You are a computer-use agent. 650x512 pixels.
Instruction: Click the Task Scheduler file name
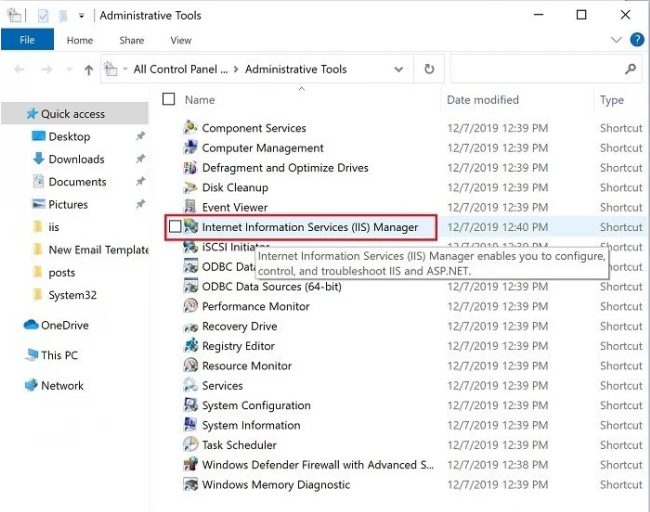[239, 445]
